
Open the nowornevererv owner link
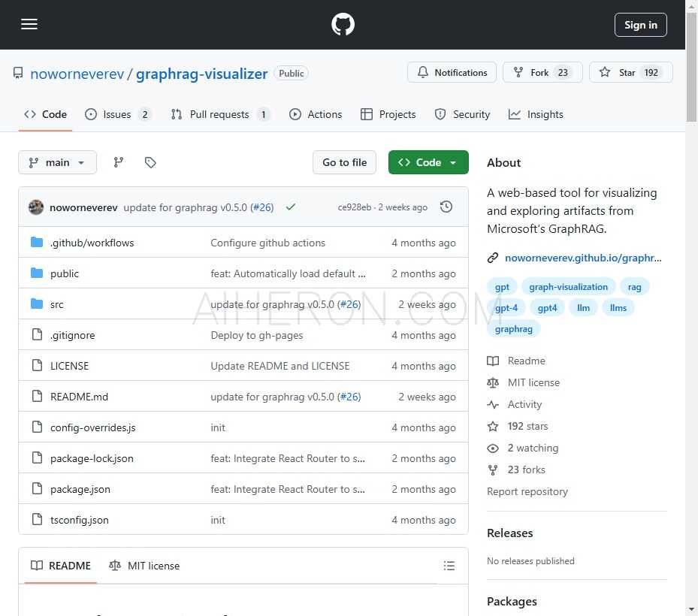pyautogui.click(x=77, y=74)
